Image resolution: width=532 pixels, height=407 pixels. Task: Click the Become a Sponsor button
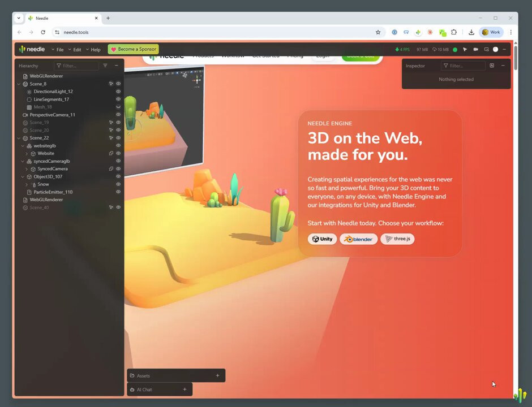tap(134, 49)
